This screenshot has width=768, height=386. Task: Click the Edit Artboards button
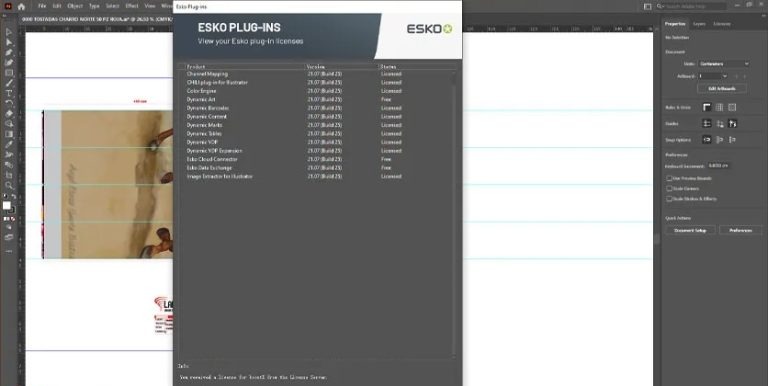click(722, 89)
